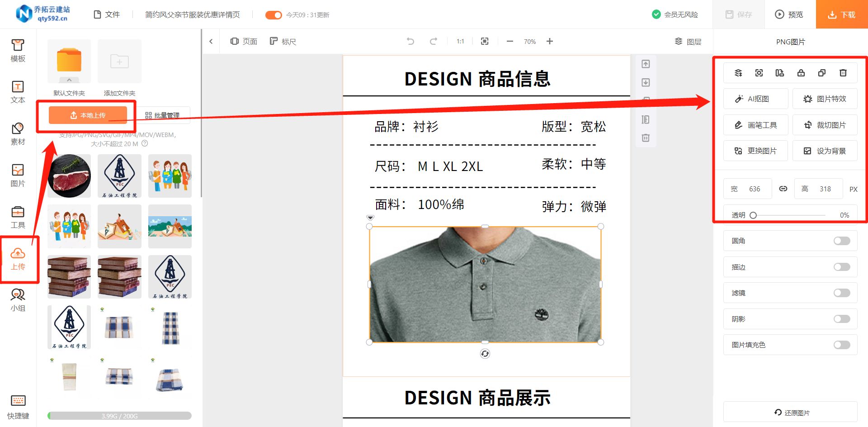The image size is (868, 427).
Task: Set zoom to 1:1 actual size
Action: point(460,42)
